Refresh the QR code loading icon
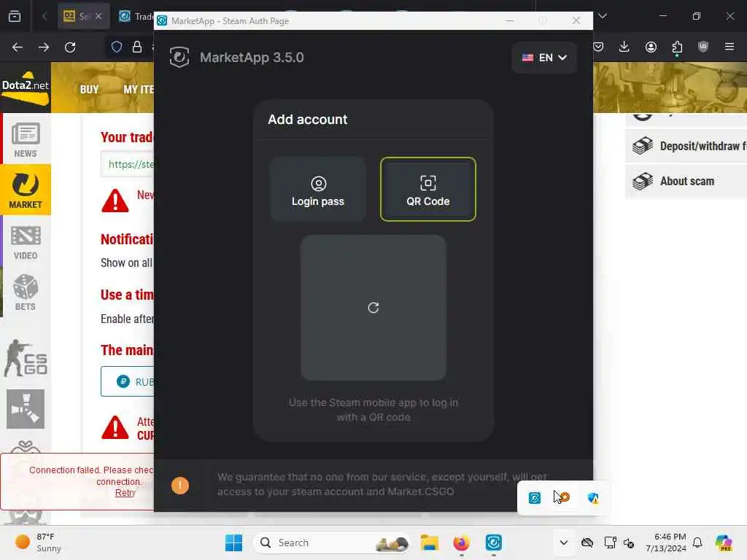Viewport: 747px width, 560px height. pos(373,308)
